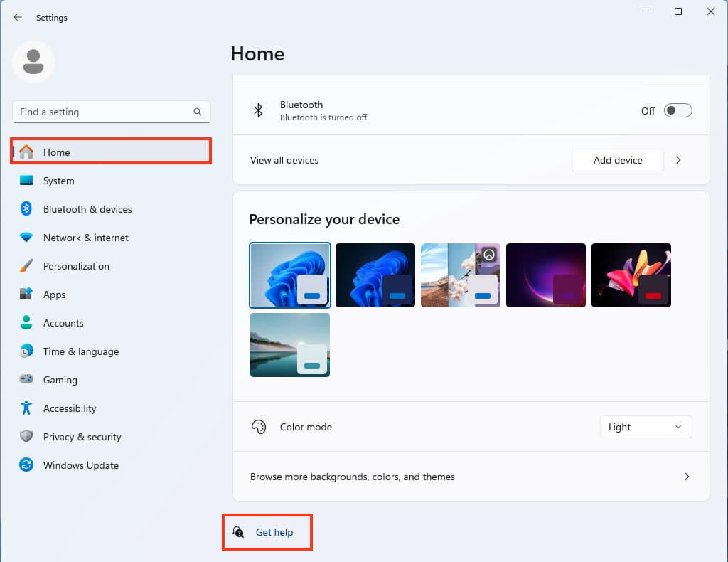The height and width of the screenshot is (562, 728).
Task: Go to Time & language settings
Action: point(80,351)
